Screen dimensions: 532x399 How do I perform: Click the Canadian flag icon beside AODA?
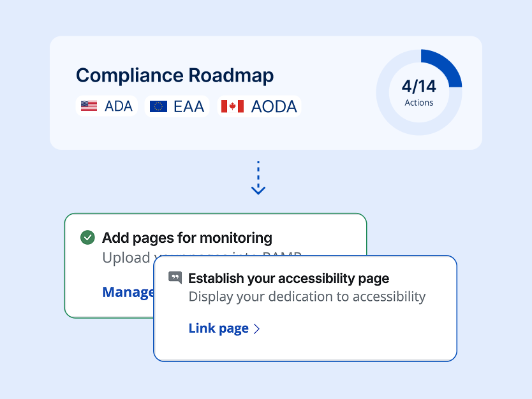(x=232, y=106)
